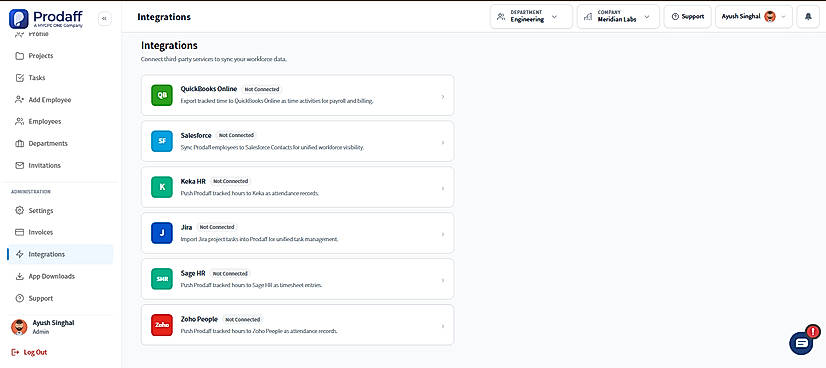Click the user avatar in top bar
Screen dimensions: 826x368
[770, 16]
